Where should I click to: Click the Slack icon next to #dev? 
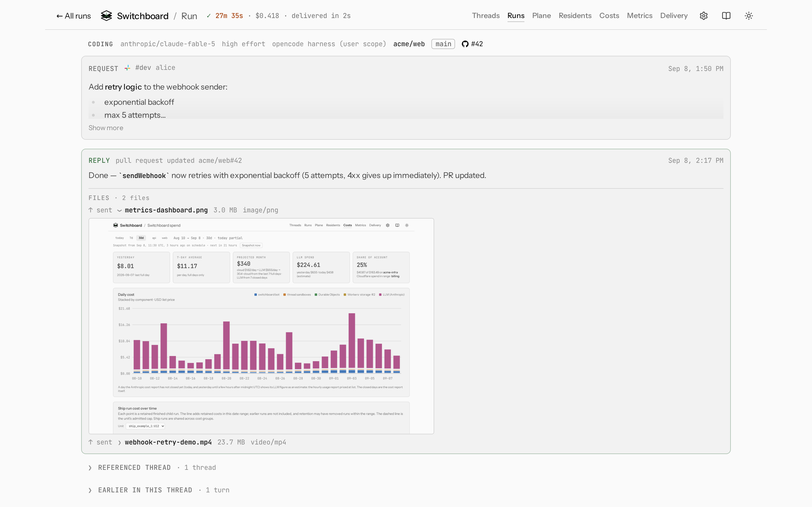(127, 68)
